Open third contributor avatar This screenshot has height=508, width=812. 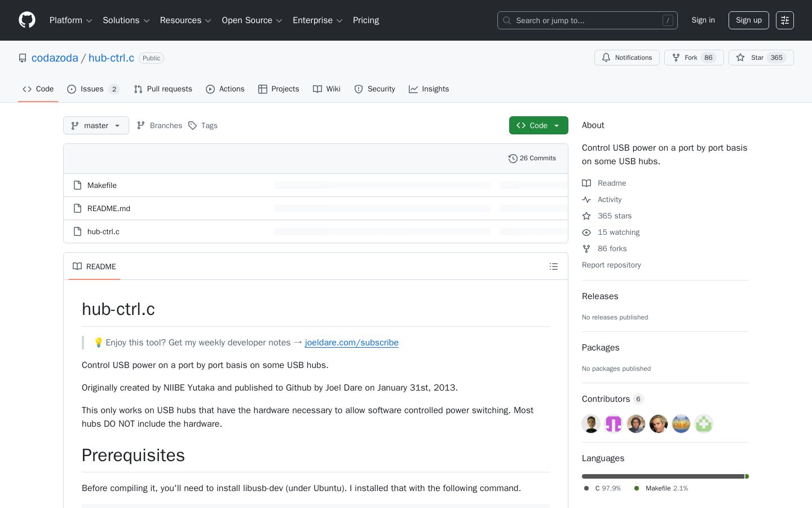point(636,424)
